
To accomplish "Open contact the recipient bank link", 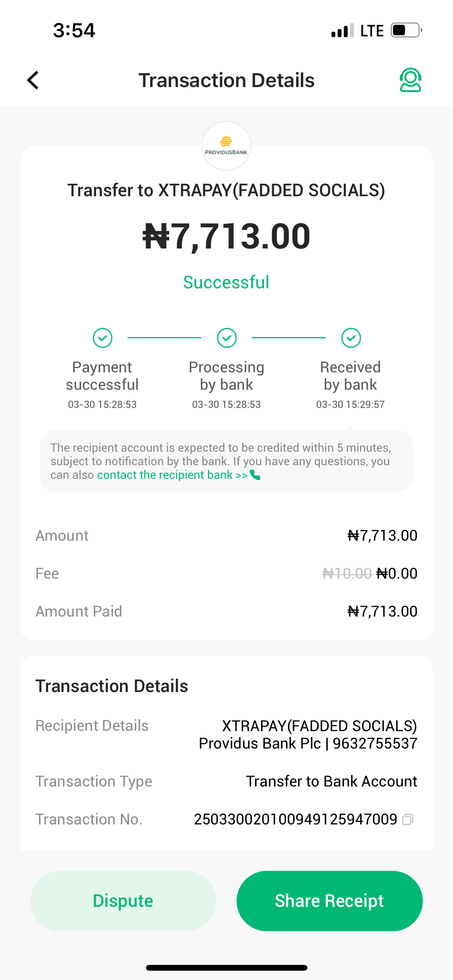I will [172, 475].
